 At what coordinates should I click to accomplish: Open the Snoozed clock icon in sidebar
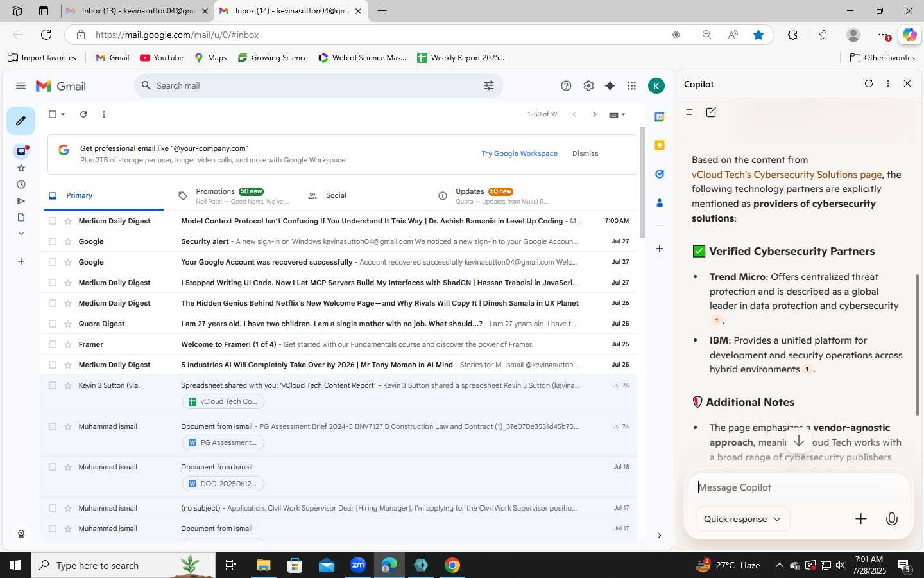coord(21,184)
